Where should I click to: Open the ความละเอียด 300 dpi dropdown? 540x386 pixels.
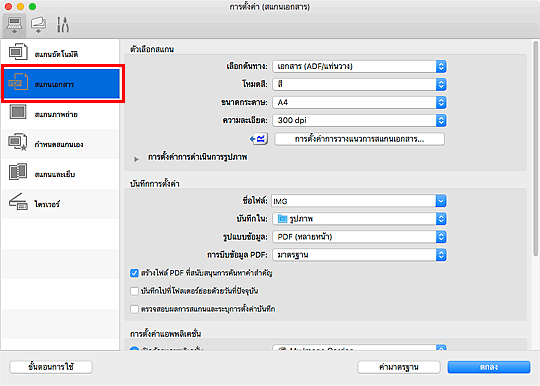359,120
